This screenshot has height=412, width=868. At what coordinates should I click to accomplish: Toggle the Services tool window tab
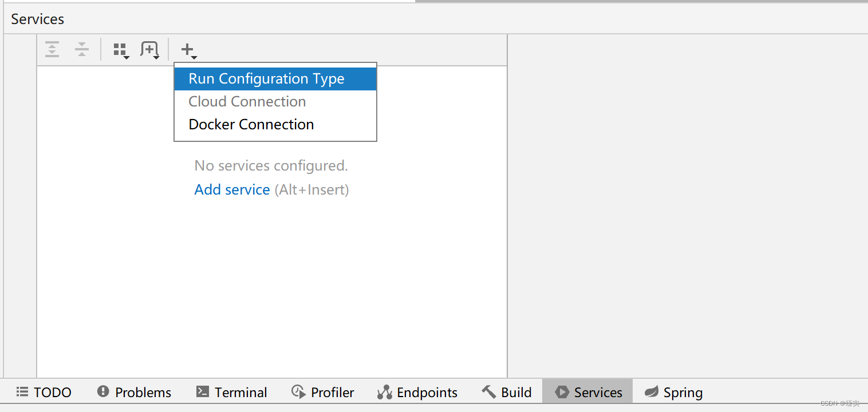point(588,392)
